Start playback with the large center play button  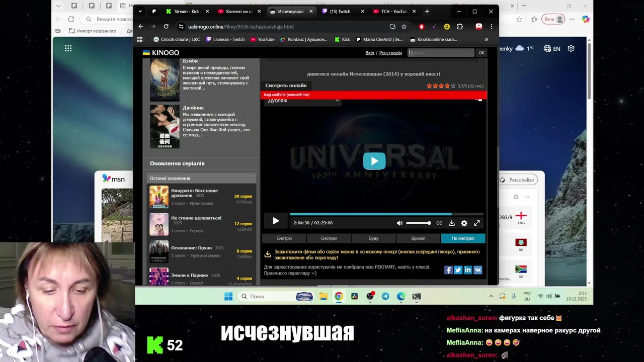click(374, 161)
